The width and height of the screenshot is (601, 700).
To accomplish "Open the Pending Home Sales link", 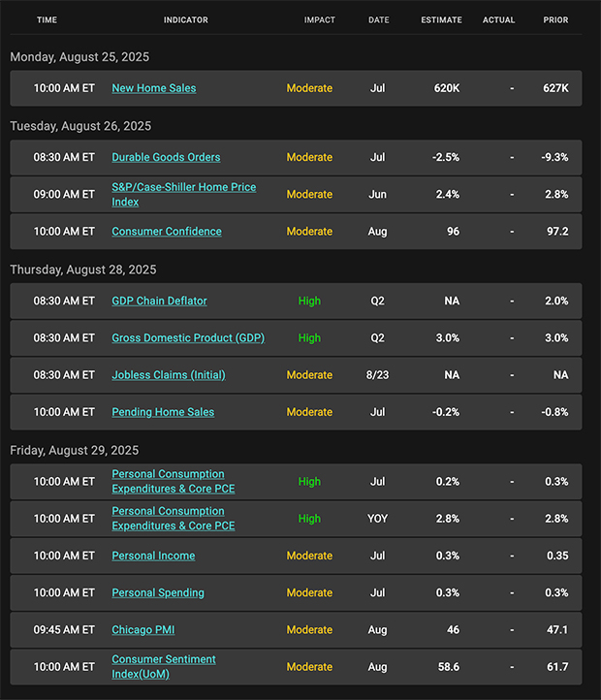I will (x=163, y=412).
